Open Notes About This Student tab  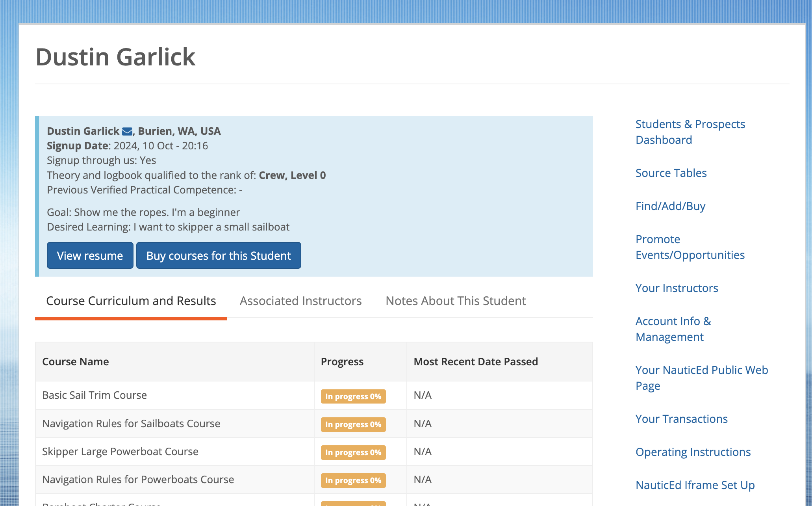click(456, 301)
